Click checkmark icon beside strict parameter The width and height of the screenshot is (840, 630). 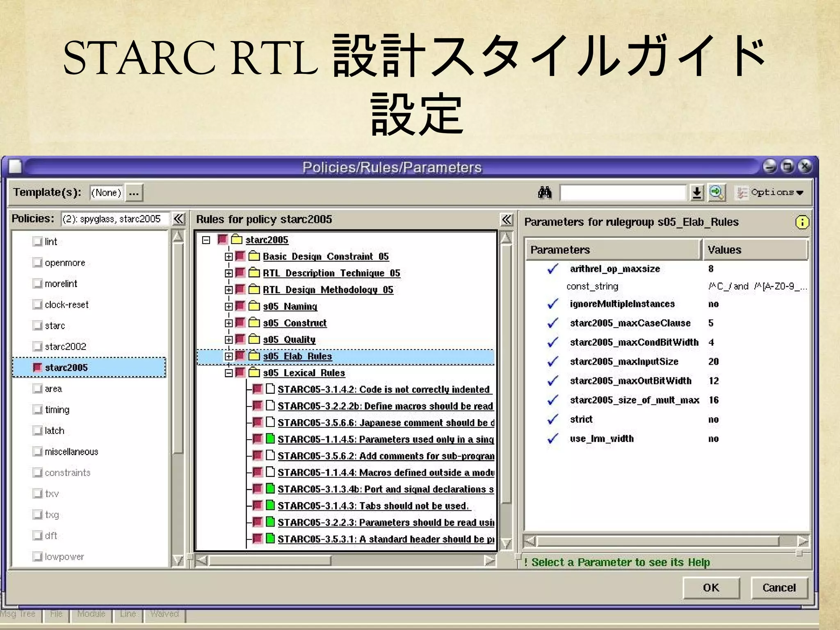[553, 419]
